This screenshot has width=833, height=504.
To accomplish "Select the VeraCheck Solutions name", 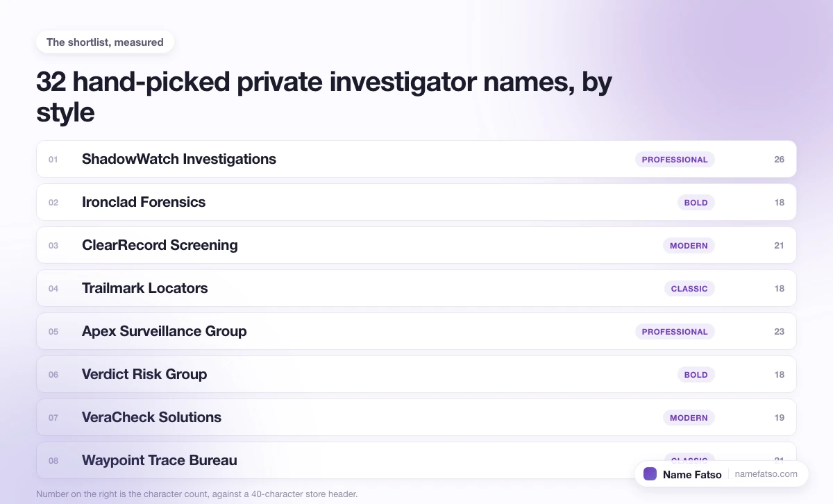I will point(152,417).
